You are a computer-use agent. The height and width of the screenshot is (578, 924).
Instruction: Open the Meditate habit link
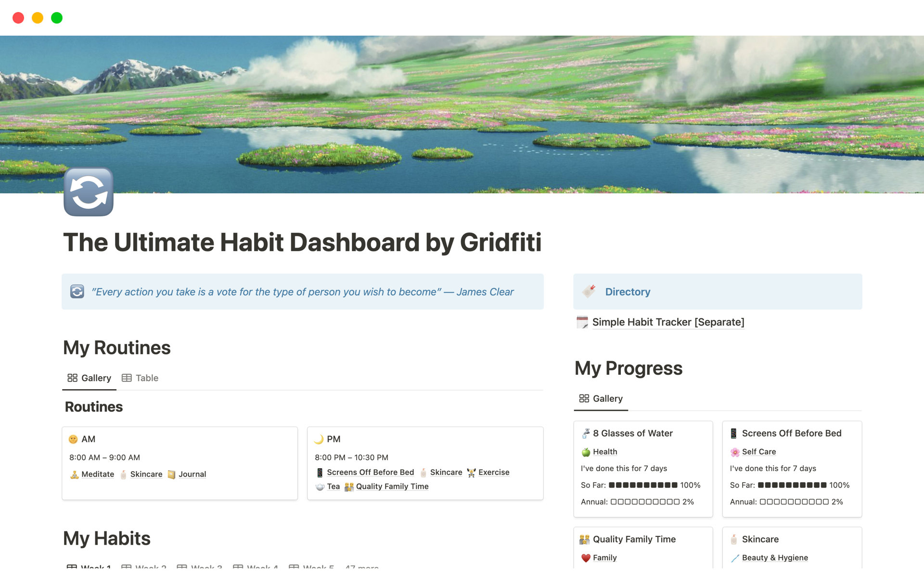tap(98, 474)
